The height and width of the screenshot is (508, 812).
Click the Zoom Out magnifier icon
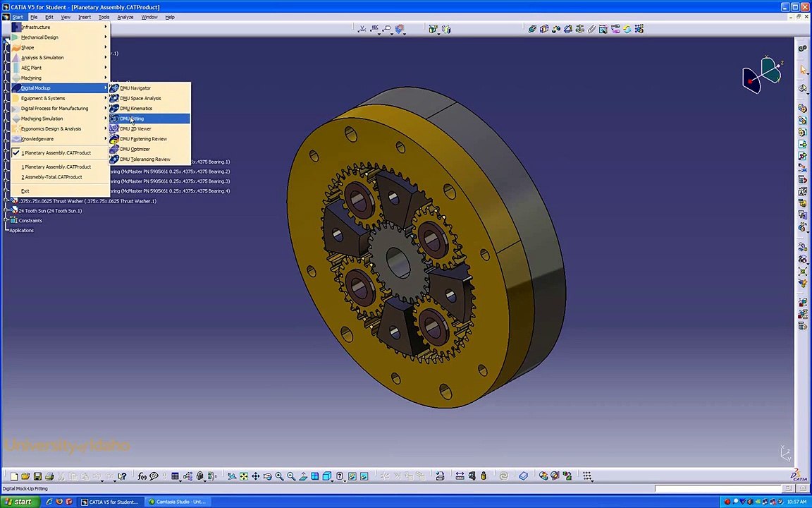[291, 476]
